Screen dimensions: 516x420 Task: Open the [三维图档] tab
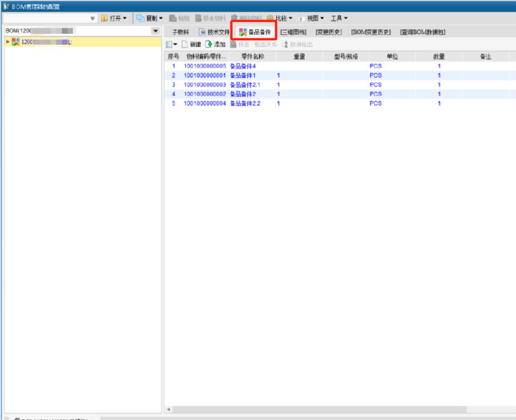click(293, 32)
